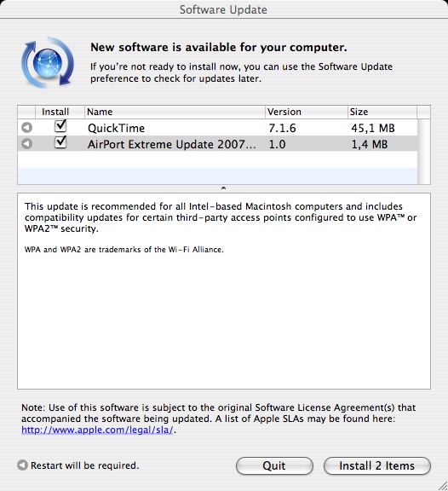Screen dimensions: 448x491
Task: Uncheck the AirPort Extreme Update install checkbox
Action: [x=60, y=142]
